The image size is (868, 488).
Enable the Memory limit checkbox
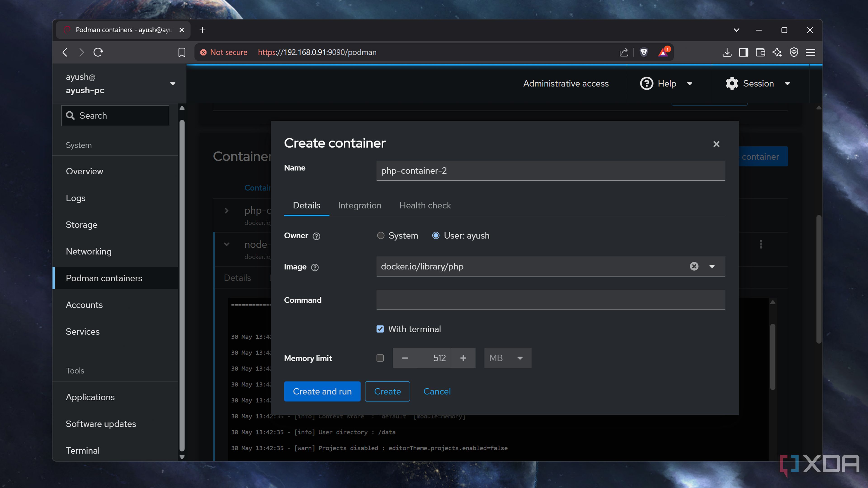pos(380,358)
